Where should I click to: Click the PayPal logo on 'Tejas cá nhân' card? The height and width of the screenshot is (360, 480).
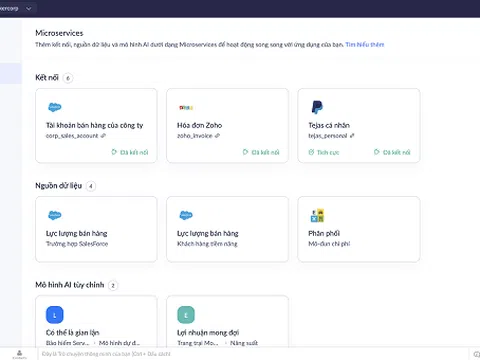[317, 107]
